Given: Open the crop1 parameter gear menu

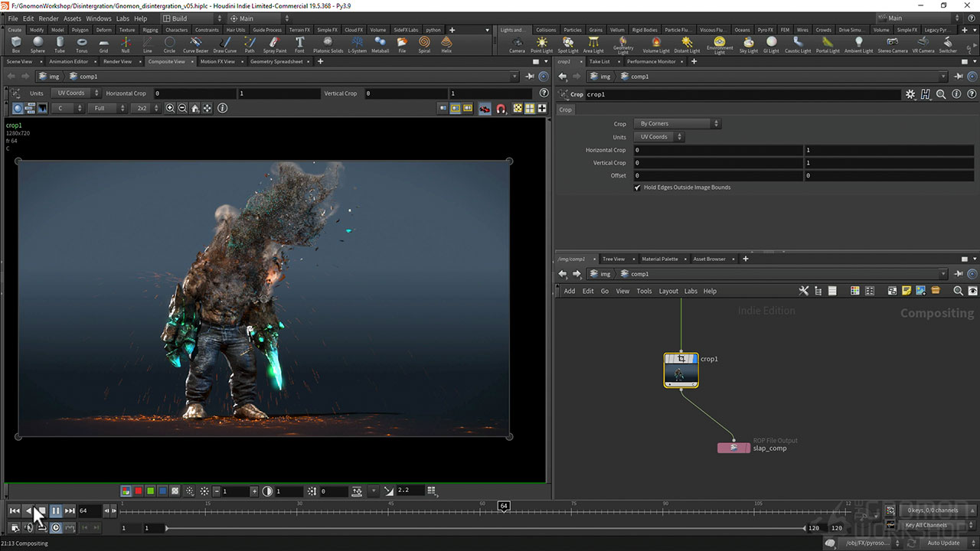Looking at the screenshot, I should 910,94.
